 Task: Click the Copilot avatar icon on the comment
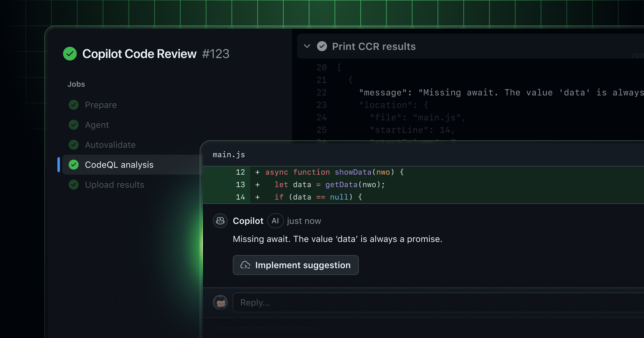tap(220, 221)
